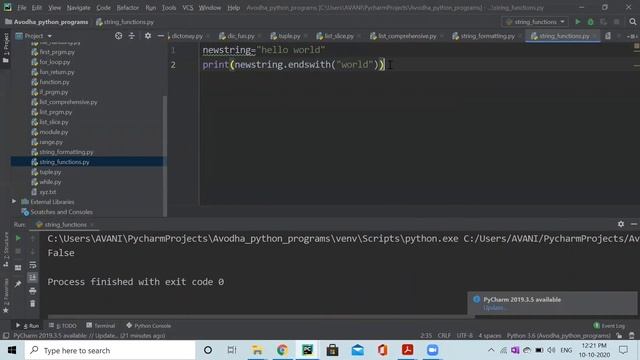Screen dimensions: 640x360
Task: Open the Event Log in the status bar
Action: click(609, 326)
